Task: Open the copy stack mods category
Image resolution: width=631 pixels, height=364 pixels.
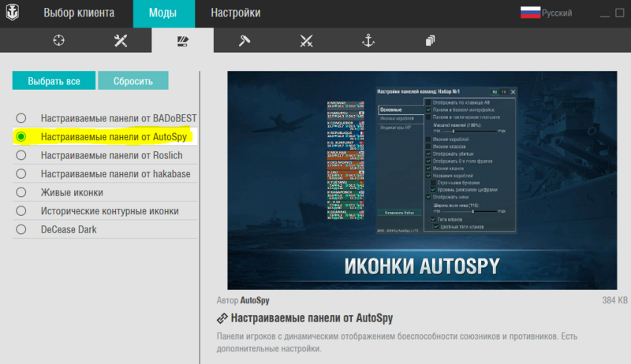Action: coord(430,41)
